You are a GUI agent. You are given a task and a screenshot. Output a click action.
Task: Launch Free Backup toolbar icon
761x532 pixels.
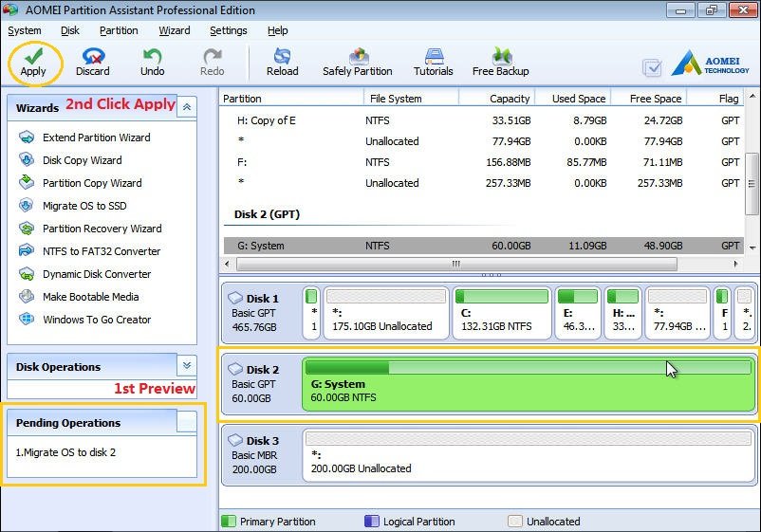click(x=502, y=56)
